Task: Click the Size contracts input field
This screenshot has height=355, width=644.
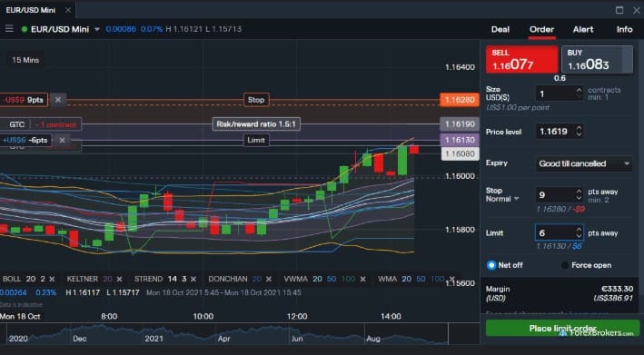Action: (x=555, y=94)
